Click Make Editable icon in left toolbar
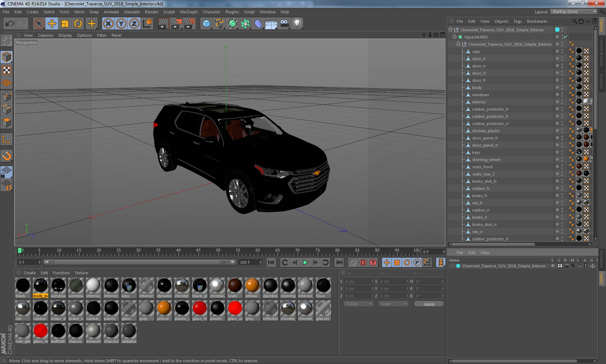The height and width of the screenshot is (364, 606). click(x=6, y=40)
